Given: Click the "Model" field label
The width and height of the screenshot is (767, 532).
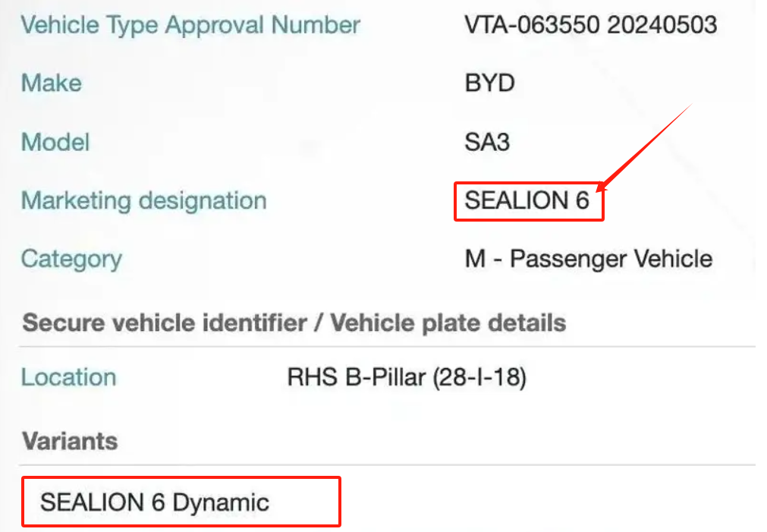Looking at the screenshot, I should [x=55, y=142].
